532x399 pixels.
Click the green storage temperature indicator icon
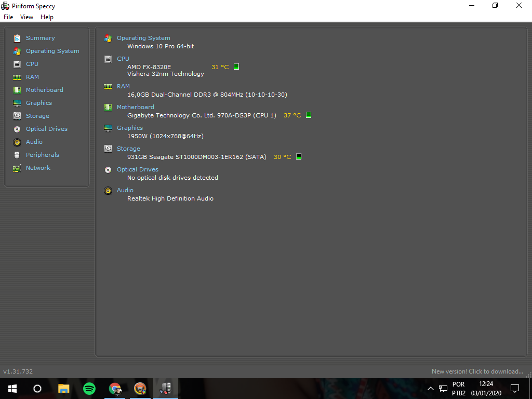tap(299, 156)
